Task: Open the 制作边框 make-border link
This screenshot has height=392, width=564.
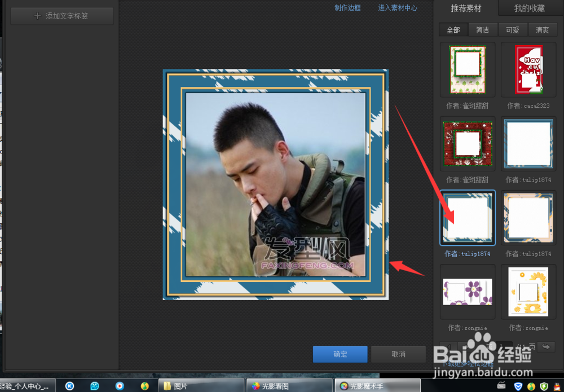Action: click(x=347, y=8)
